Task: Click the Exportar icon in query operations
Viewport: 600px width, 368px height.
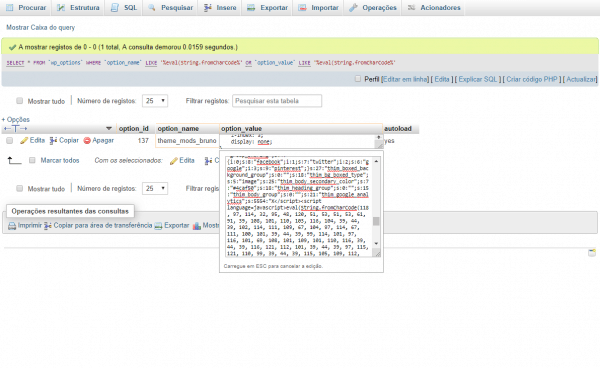Action: tap(158, 226)
